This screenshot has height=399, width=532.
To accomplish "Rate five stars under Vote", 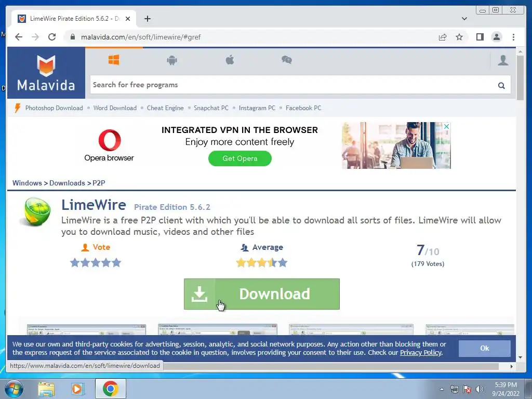I will pos(117,262).
